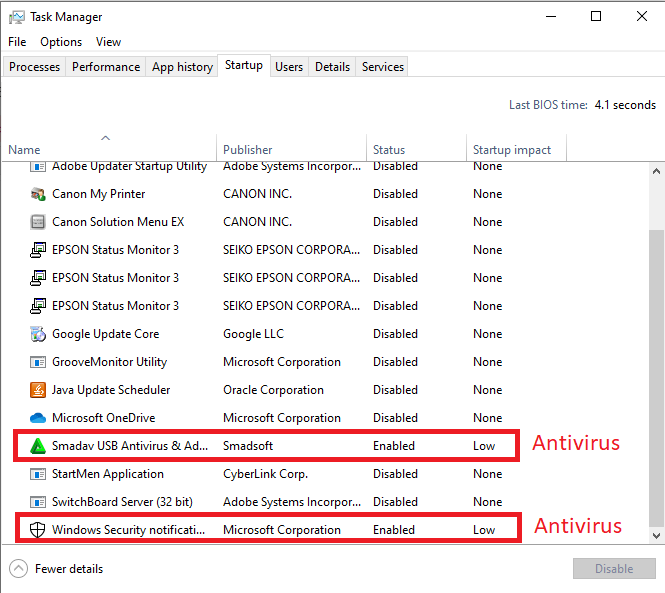Switch to the Performance tab
This screenshot has width=665, height=593.
(106, 67)
